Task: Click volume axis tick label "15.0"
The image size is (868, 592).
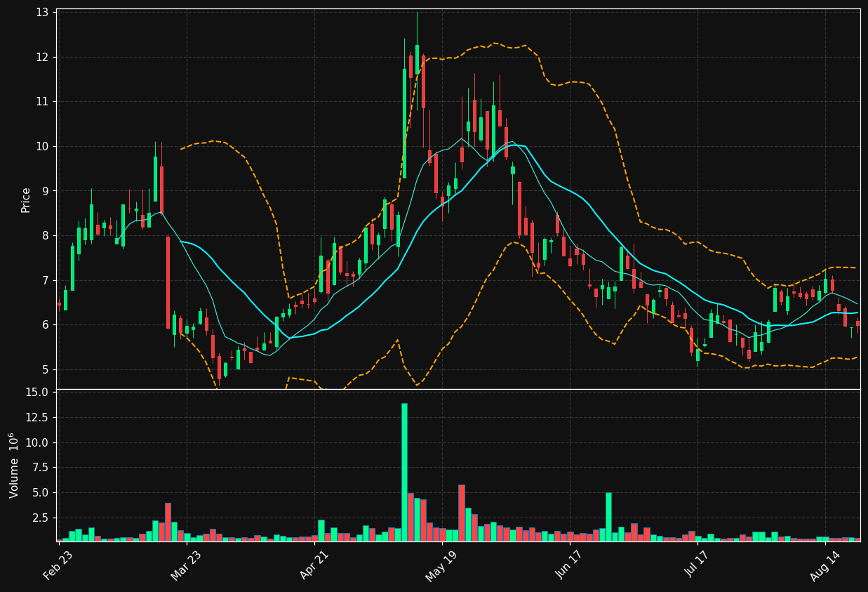Action: (36, 392)
